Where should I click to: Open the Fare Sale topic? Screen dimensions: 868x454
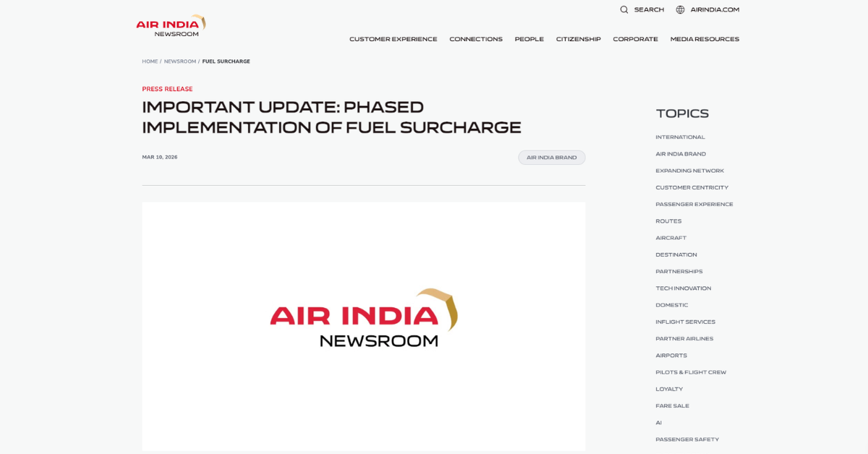click(x=672, y=406)
